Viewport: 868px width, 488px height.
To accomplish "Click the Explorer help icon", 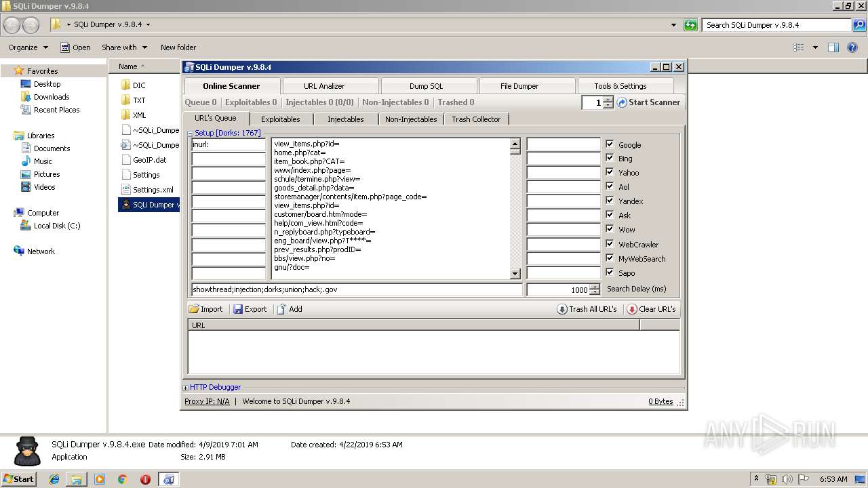I will [x=852, y=47].
